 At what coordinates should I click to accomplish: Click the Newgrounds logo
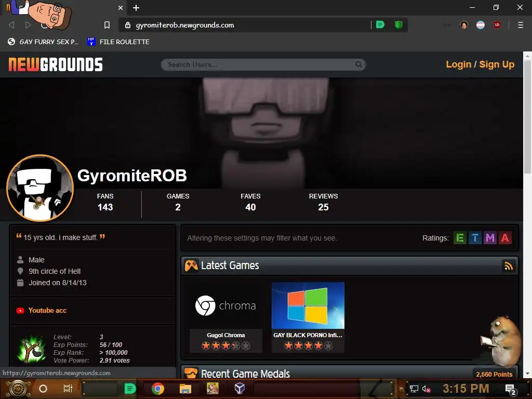[x=56, y=64]
